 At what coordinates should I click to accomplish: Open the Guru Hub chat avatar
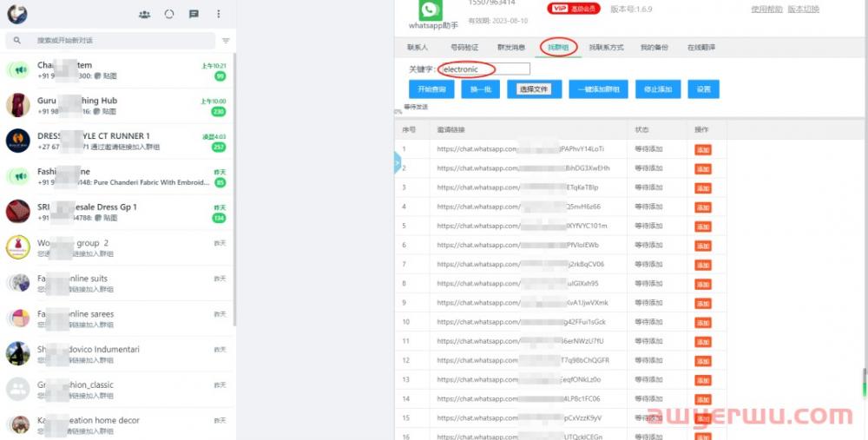[17, 105]
